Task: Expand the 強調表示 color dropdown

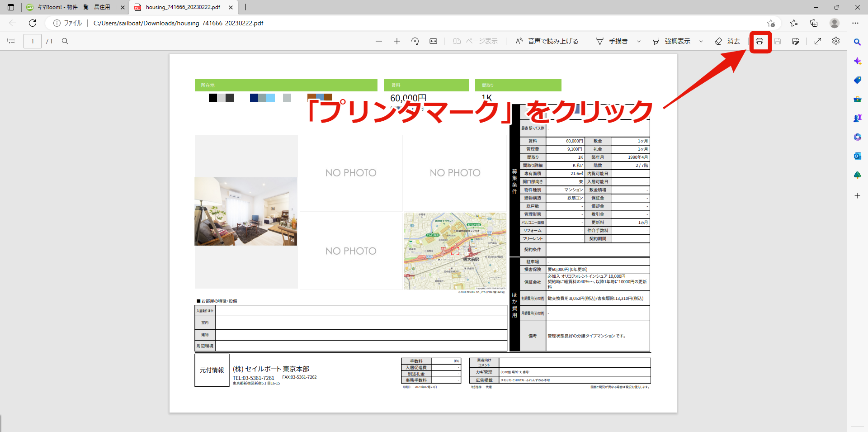Action: click(701, 41)
